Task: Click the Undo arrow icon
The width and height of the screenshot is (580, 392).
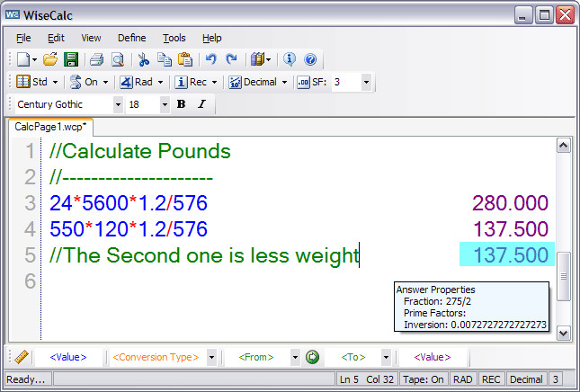Action: click(x=210, y=59)
